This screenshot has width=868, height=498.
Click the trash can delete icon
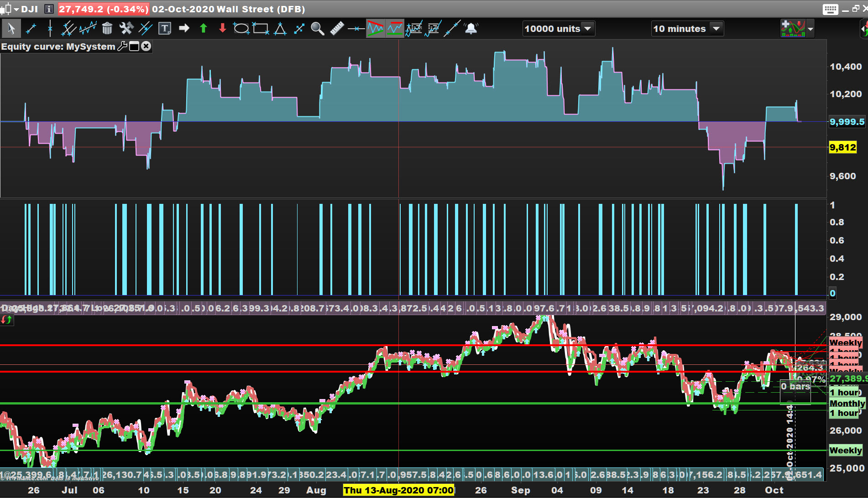(107, 29)
